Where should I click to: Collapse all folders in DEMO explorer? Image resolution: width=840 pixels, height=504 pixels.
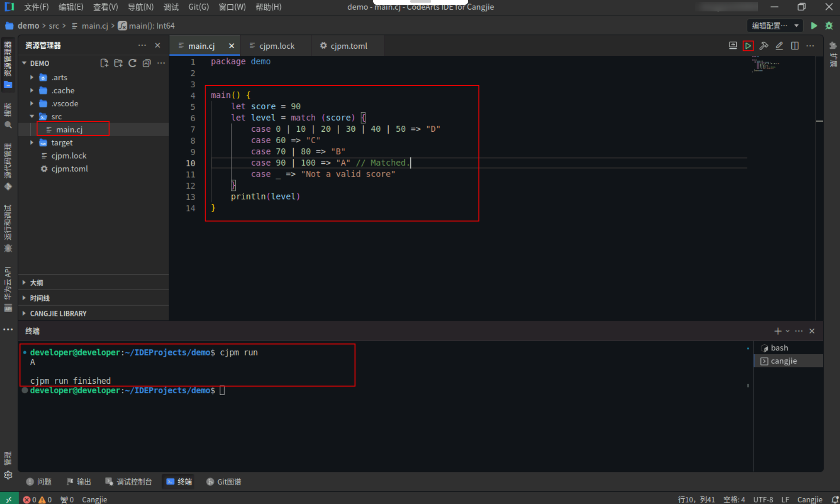(x=147, y=63)
